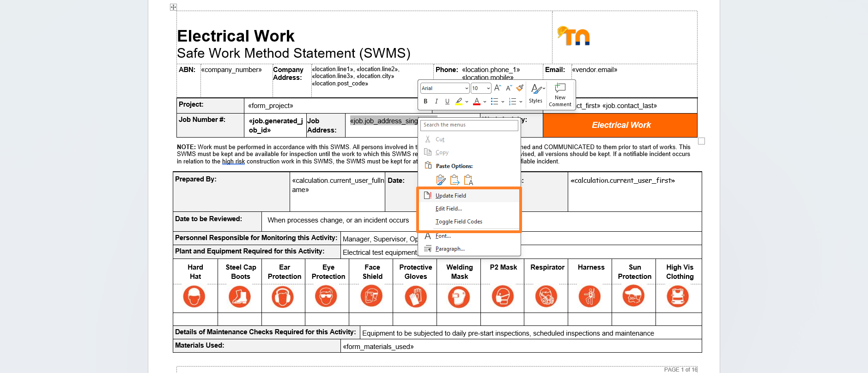Expand bullet library dropdown arrow
This screenshot has height=373, width=868.
[x=503, y=102]
